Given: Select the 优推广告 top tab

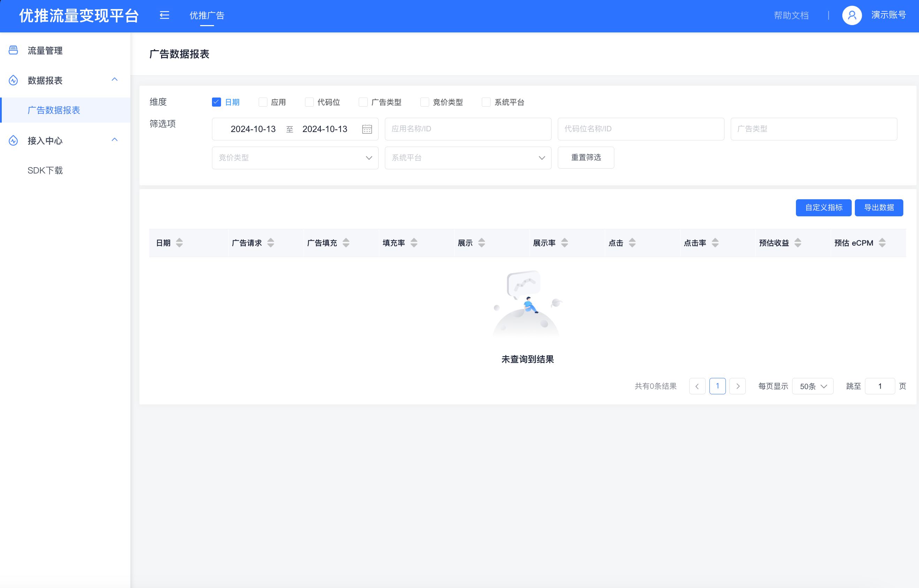Looking at the screenshot, I should (x=207, y=15).
